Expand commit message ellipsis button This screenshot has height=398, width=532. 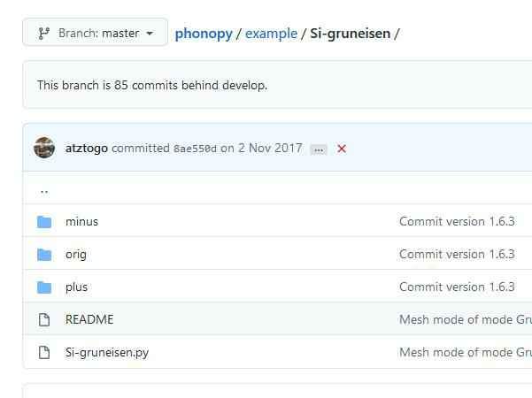coord(320,149)
